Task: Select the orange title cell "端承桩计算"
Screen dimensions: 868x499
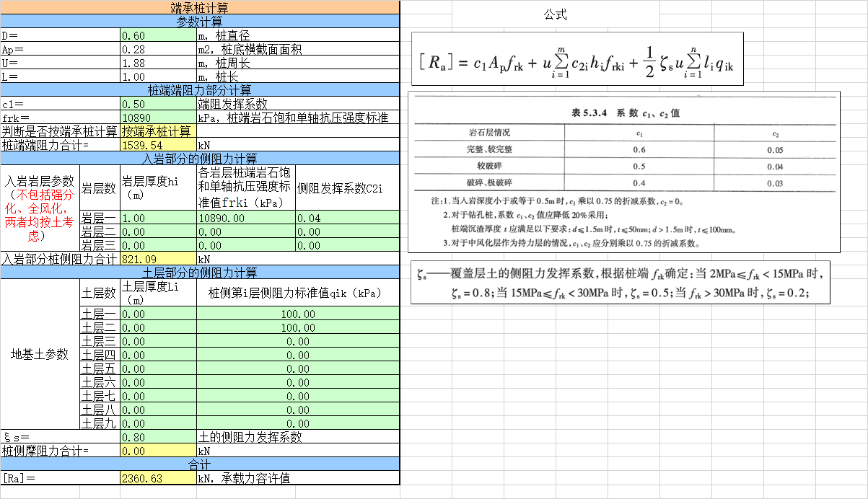Action: [200, 8]
